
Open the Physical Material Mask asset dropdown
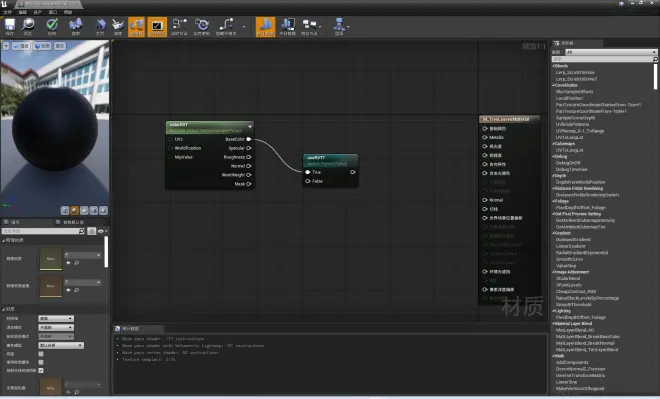click(82, 282)
